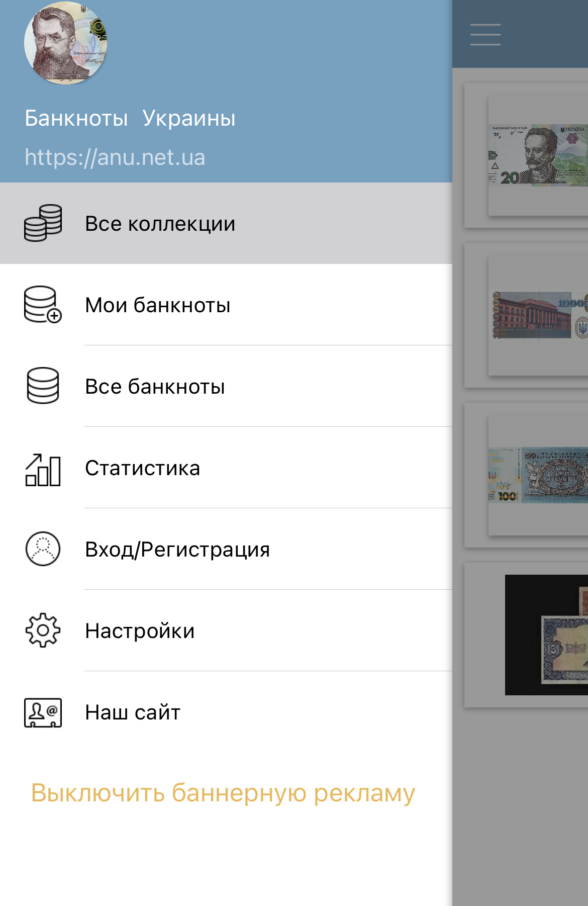Open the 20 hryvnia banknote thumbnail
The height and width of the screenshot is (906, 588).
click(x=537, y=155)
